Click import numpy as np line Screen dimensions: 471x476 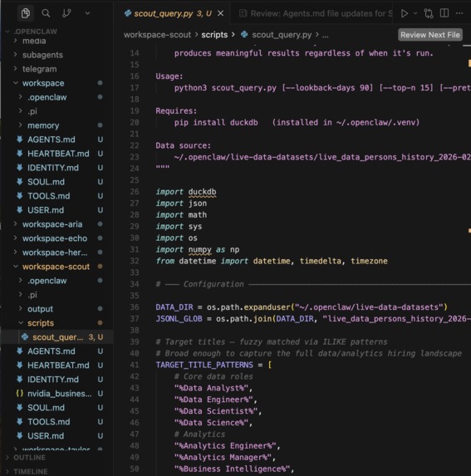pyautogui.click(x=198, y=249)
